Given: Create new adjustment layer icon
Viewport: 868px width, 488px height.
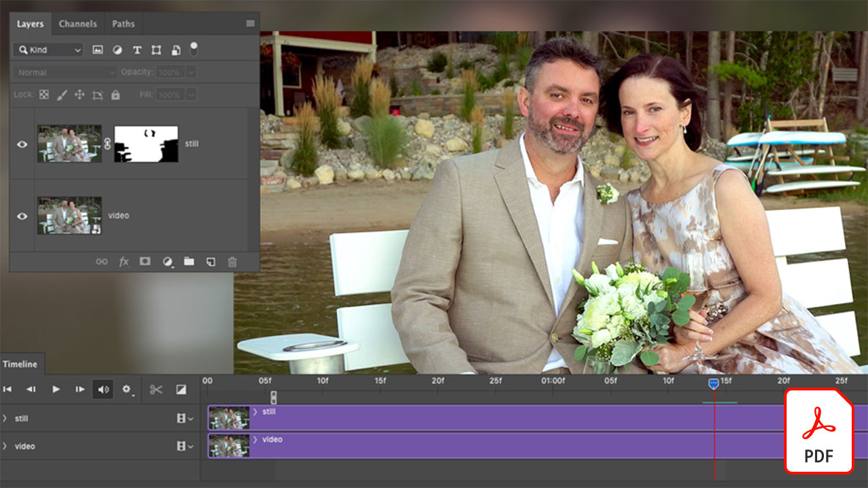Looking at the screenshot, I should click(167, 262).
